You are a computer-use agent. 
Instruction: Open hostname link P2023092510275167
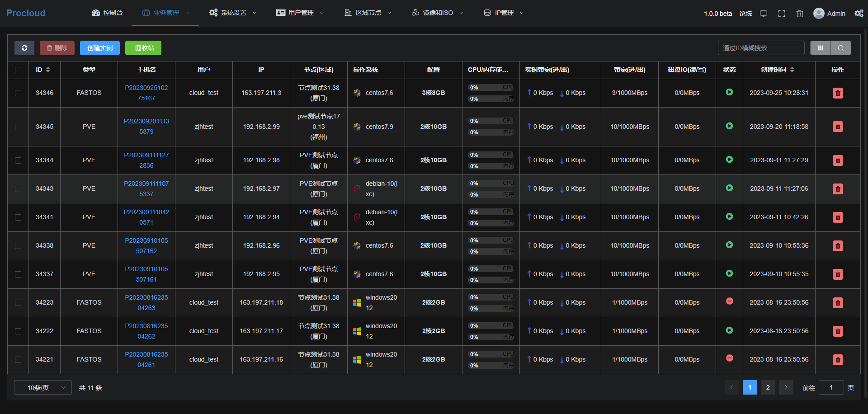[146, 93]
